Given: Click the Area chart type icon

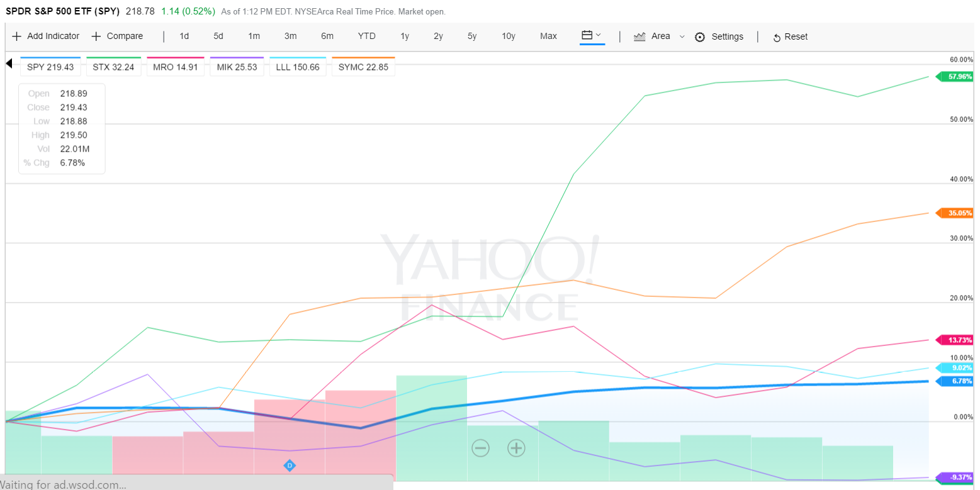Looking at the screenshot, I should point(640,36).
